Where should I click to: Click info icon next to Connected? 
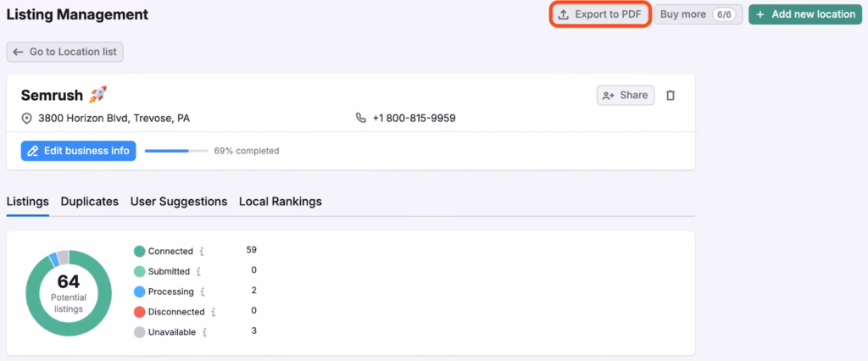tap(202, 252)
